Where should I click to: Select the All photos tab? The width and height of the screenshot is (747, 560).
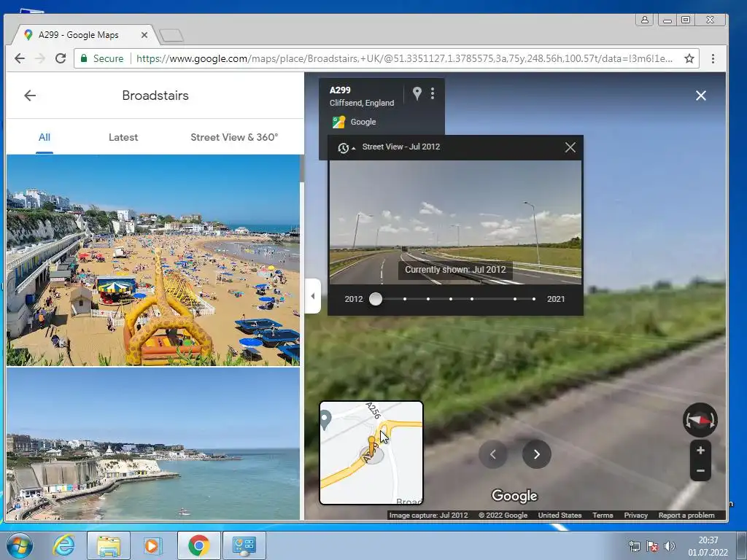(x=44, y=137)
